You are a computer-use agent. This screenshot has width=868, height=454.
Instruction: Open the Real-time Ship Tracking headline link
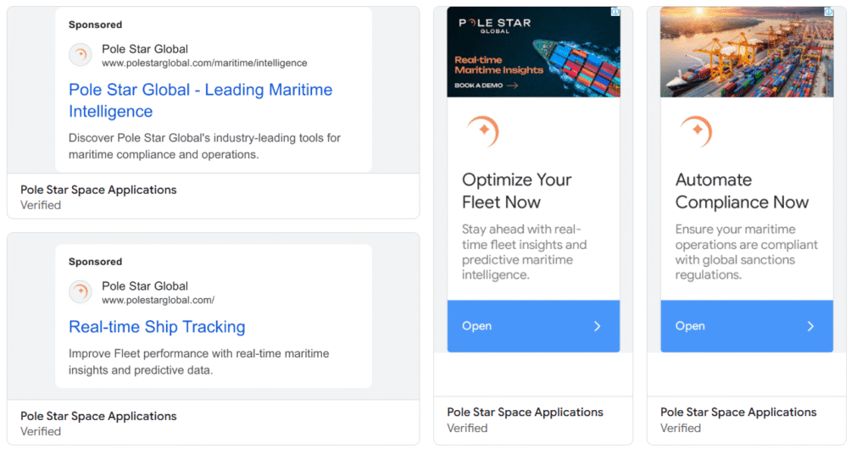pyautogui.click(x=157, y=327)
